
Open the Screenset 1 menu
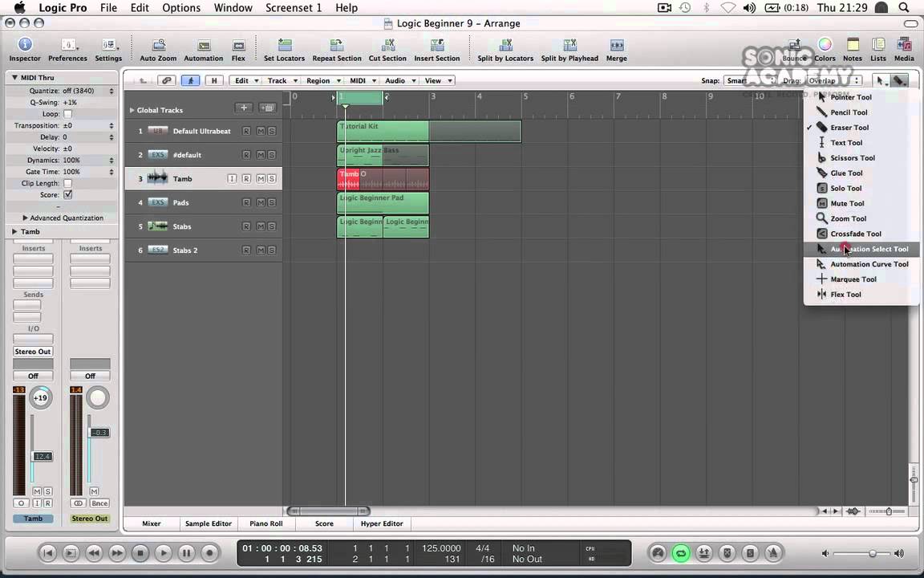click(294, 8)
